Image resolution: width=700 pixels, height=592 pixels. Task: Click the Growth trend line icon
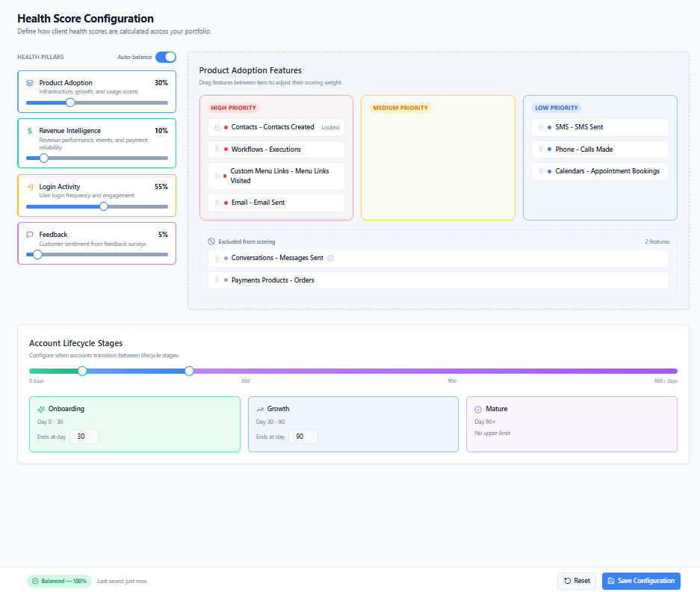tap(260, 410)
